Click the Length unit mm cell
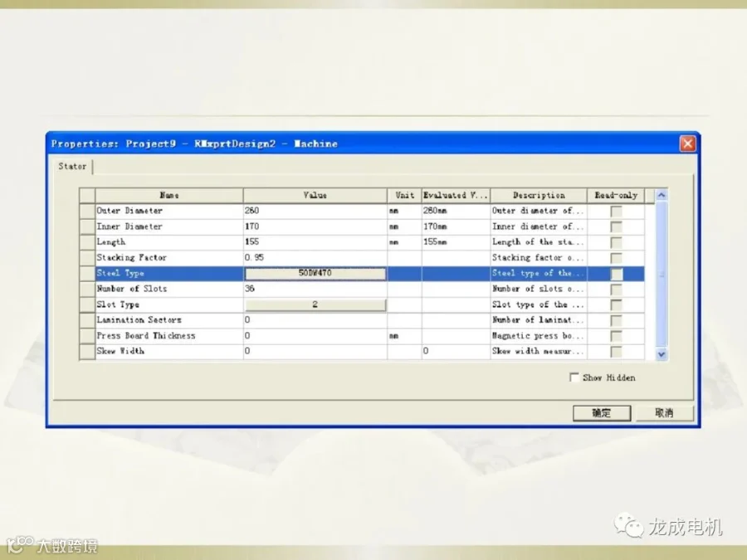This screenshot has height=560, width=747. 404,242
